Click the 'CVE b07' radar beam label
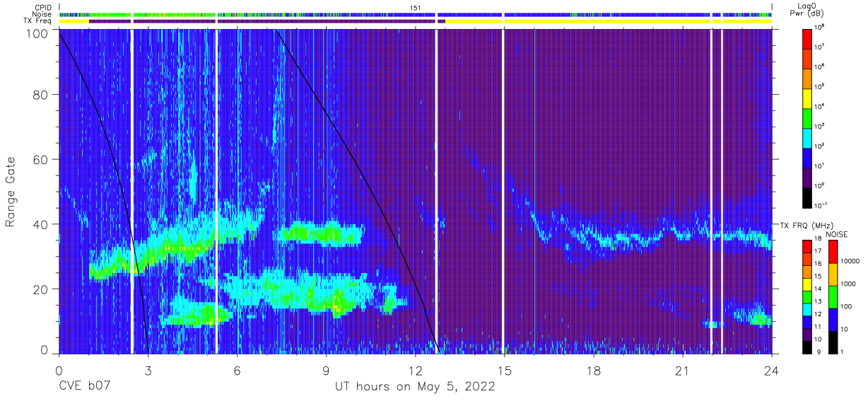This screenshot has height=401, width=868. [86, 387]
